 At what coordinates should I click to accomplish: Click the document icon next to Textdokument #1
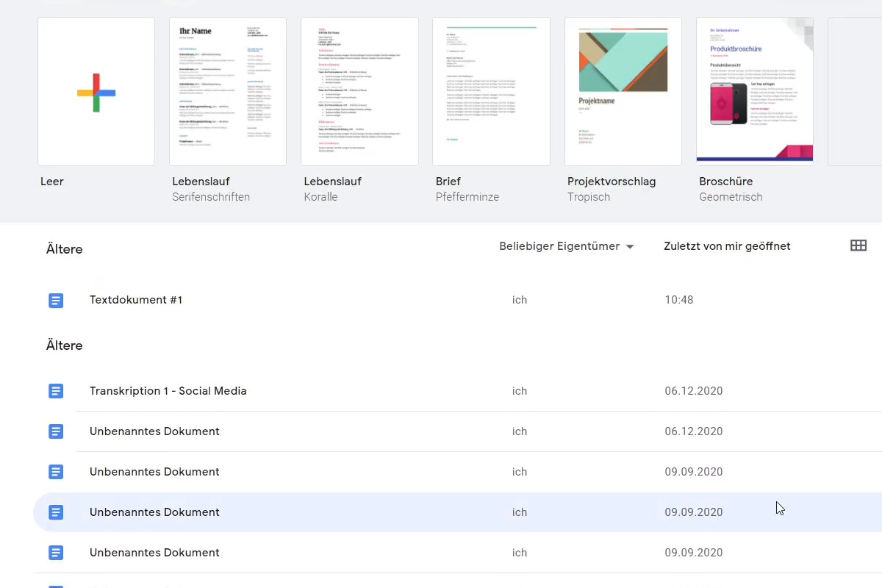click(56, 300)
